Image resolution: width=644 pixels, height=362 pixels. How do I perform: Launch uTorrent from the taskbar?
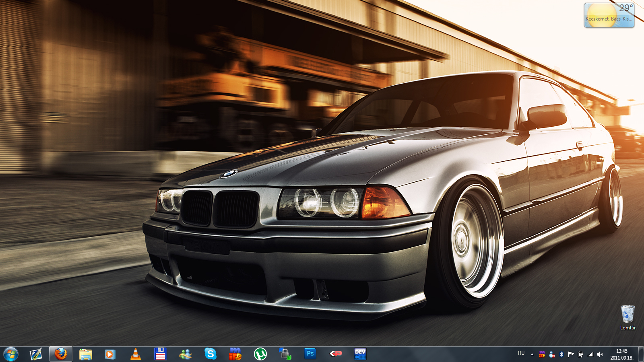(x=260, y=354)
